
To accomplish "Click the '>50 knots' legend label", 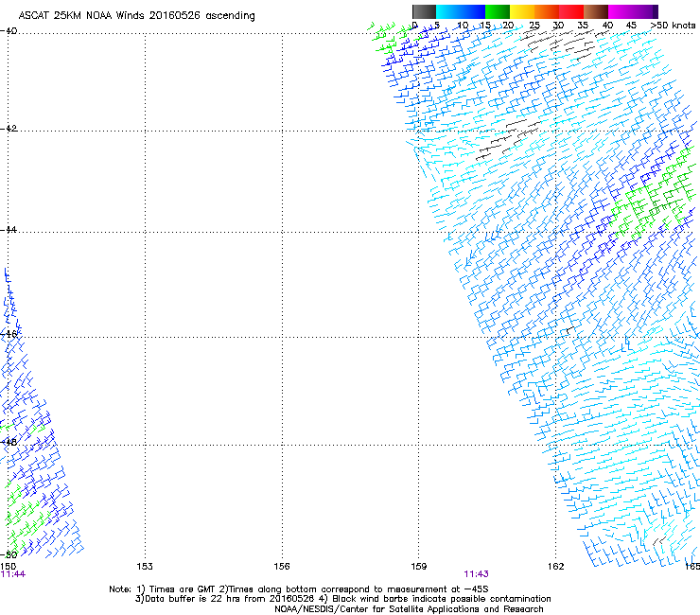I will tap(673, 26).
